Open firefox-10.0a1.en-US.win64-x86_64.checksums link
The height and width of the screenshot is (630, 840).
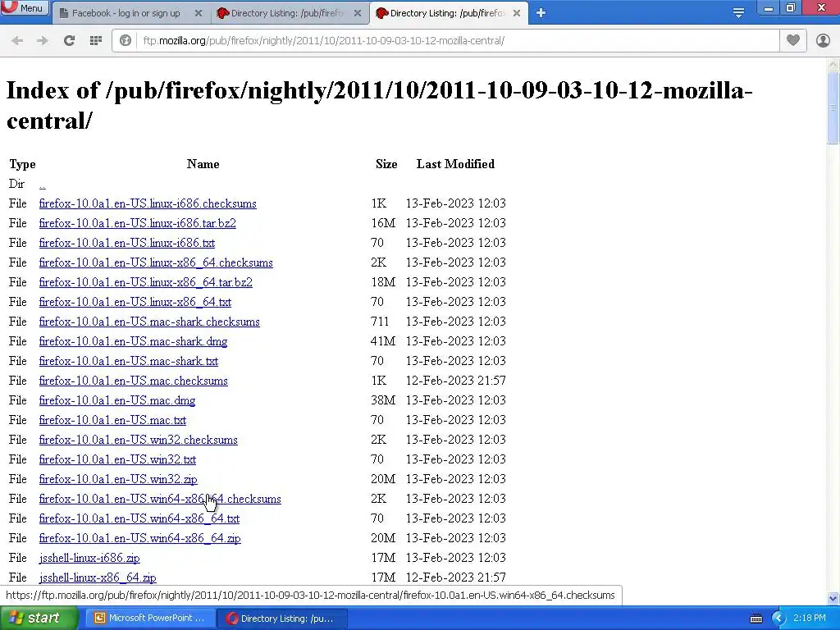click(x=160, y=500)
